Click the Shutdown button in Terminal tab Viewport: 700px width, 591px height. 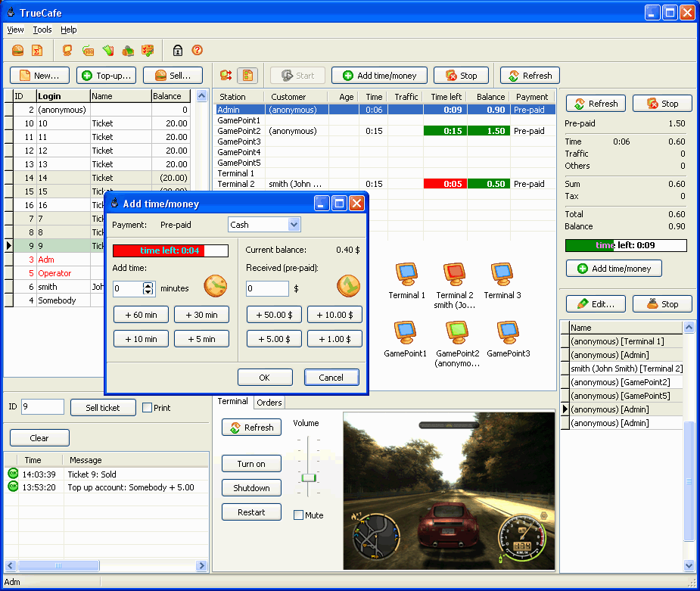pyautogui.click(x=251, y=488)
